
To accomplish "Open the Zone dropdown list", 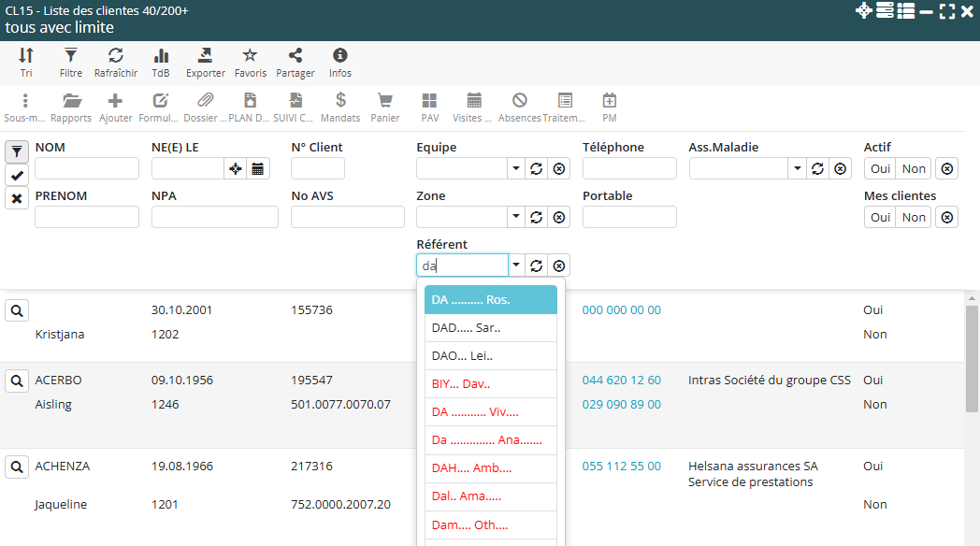I will click(516, 217).
